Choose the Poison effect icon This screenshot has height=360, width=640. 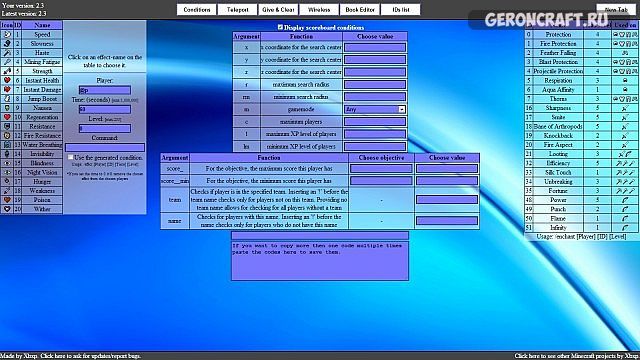pos(7,200)
